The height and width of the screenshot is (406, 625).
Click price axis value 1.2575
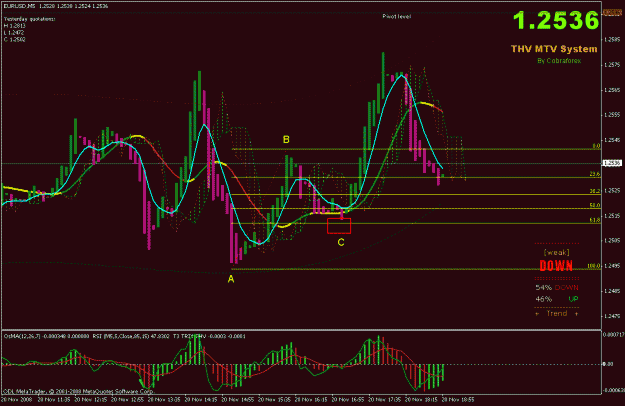(612, 65)
